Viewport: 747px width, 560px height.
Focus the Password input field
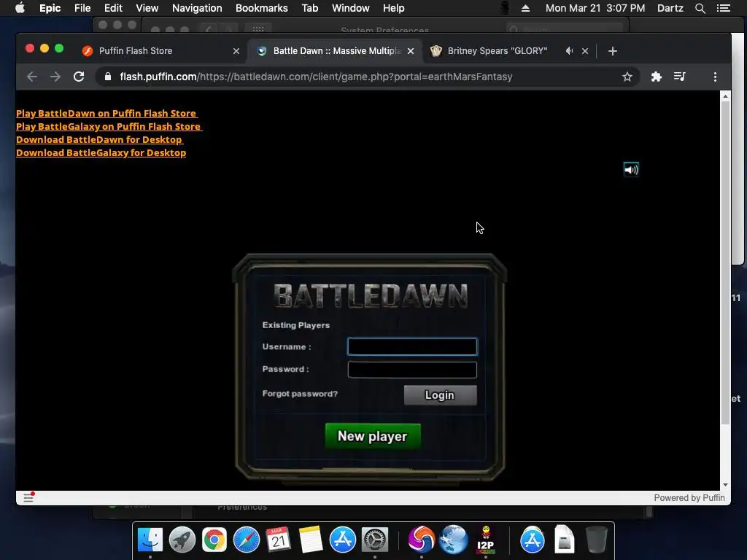pos(412,370)
